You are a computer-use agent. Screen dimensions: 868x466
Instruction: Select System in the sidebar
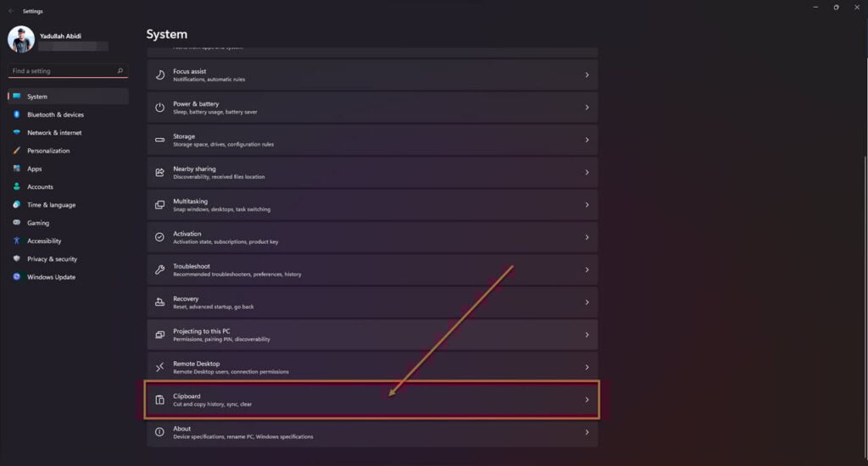point(68,97)
